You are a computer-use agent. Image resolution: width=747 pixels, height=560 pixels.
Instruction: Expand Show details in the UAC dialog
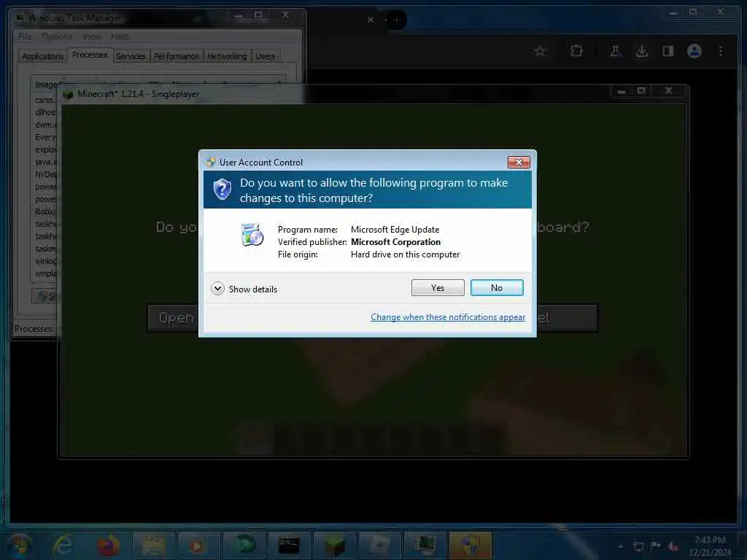(244, 289)
